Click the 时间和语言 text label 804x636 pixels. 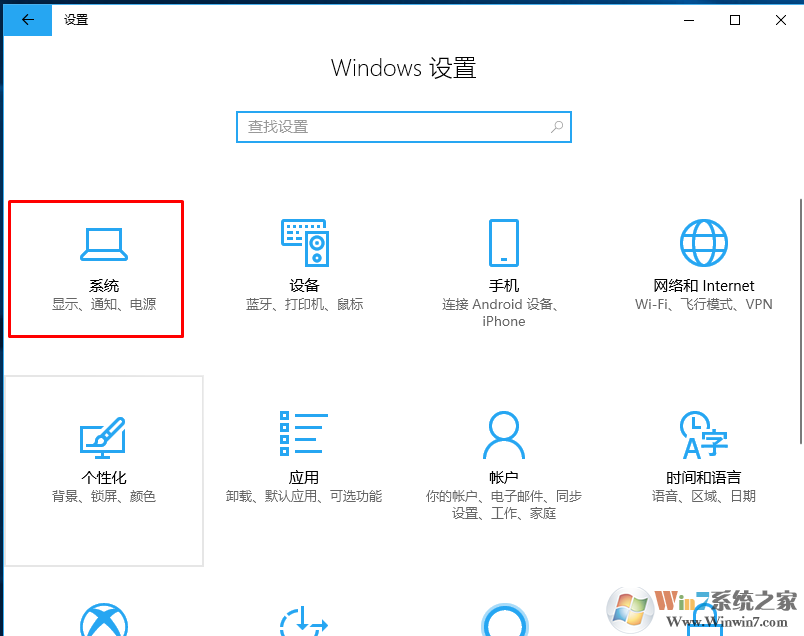704,478
